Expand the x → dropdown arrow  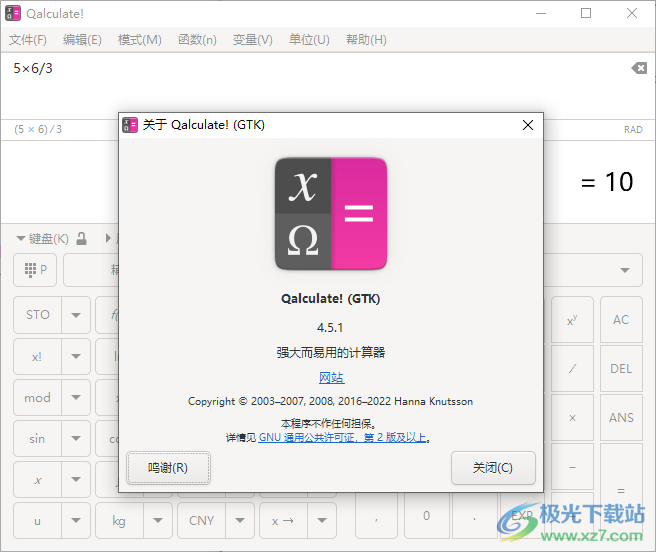(x=322, y=521)
